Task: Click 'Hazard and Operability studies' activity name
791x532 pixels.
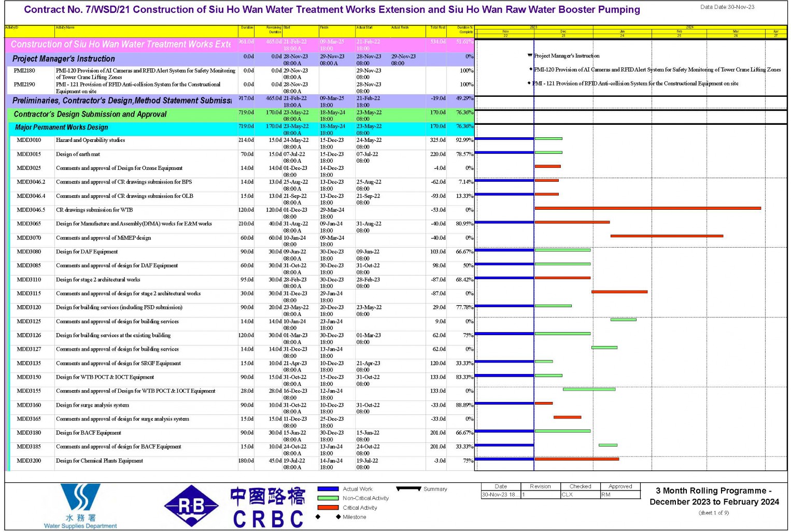Action: click(x=90, y=140)
